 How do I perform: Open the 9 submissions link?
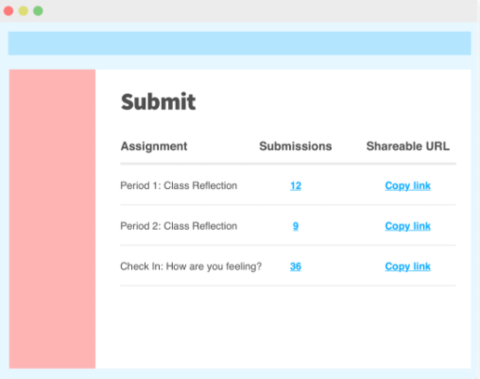[296, 226]
